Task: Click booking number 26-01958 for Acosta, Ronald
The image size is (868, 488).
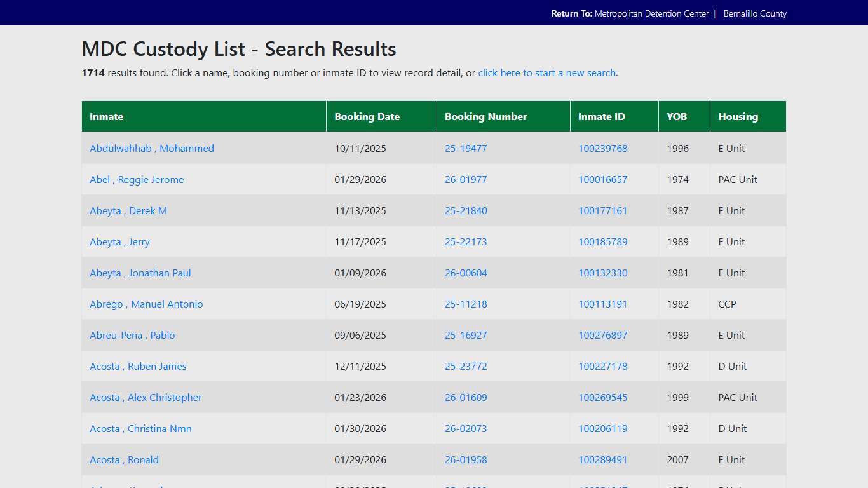Action: pos(466,459)
